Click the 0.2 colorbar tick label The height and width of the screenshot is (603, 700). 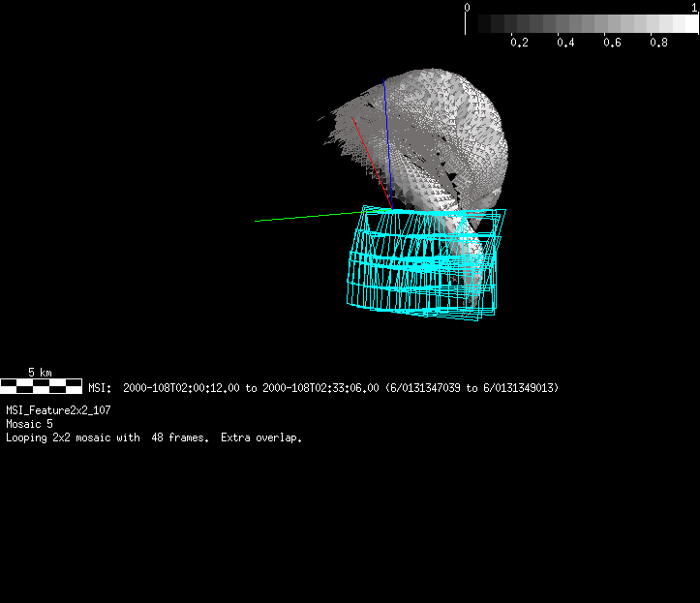(x=519, y=43)
